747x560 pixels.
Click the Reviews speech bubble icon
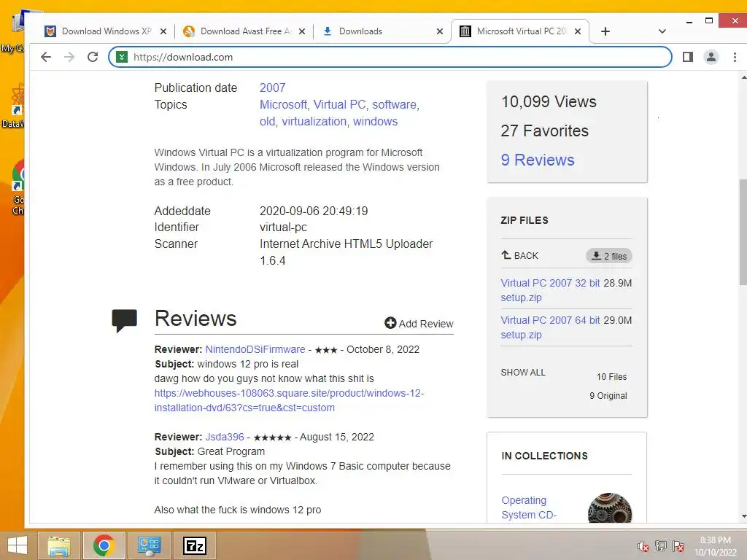(124, 321)
